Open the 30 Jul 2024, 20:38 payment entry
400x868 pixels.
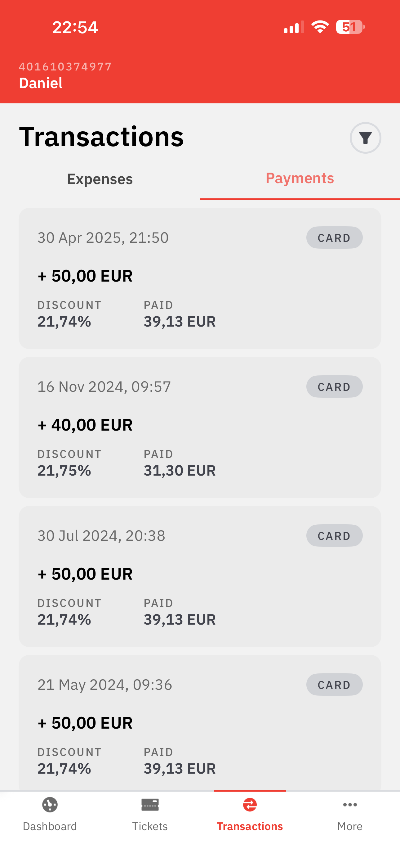(x=200, y=576)
